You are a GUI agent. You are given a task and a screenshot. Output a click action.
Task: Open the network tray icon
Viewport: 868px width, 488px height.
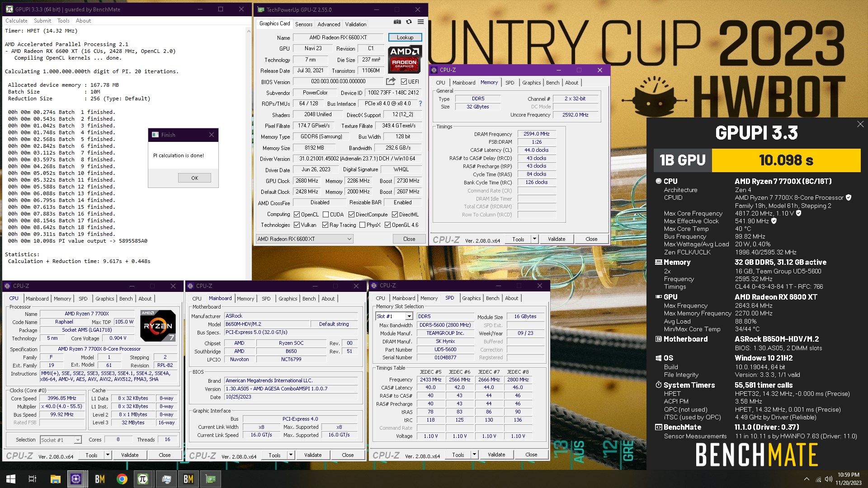pyautogui.click(x=818, y=479)
